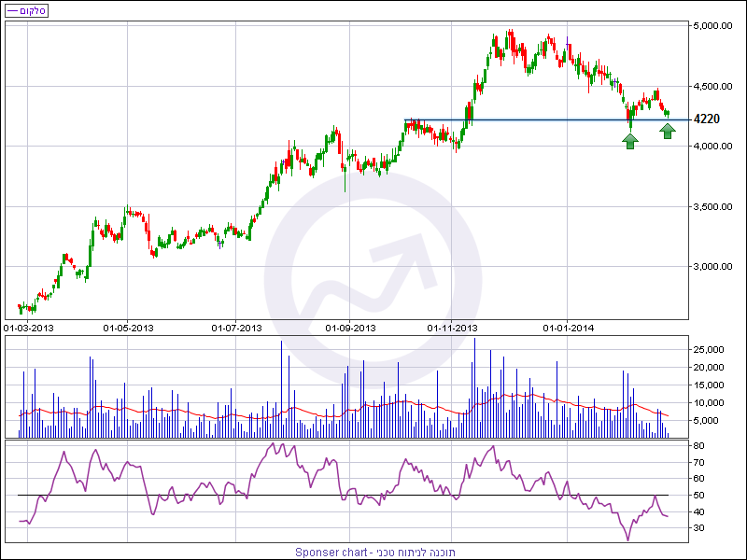
Task: Select the 01-11-2013 date axis label
Action: pyautogui.click(x=452, y=329)
